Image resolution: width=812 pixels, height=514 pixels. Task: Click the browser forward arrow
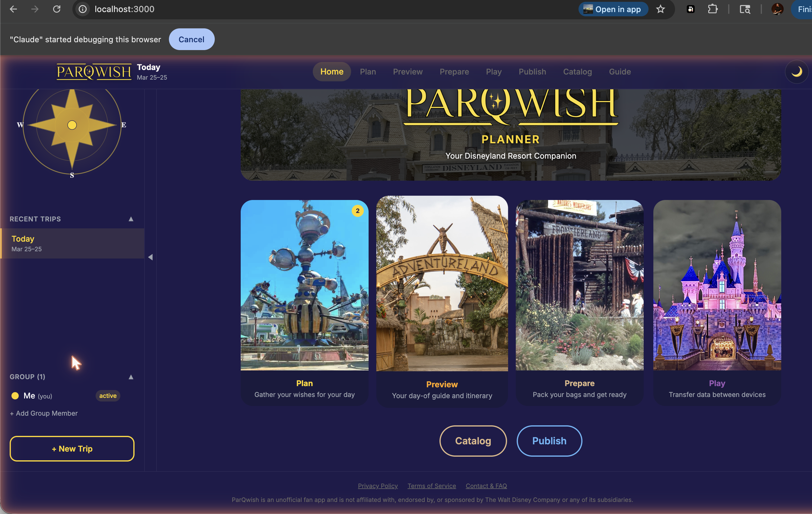click(x=35, y=9)
